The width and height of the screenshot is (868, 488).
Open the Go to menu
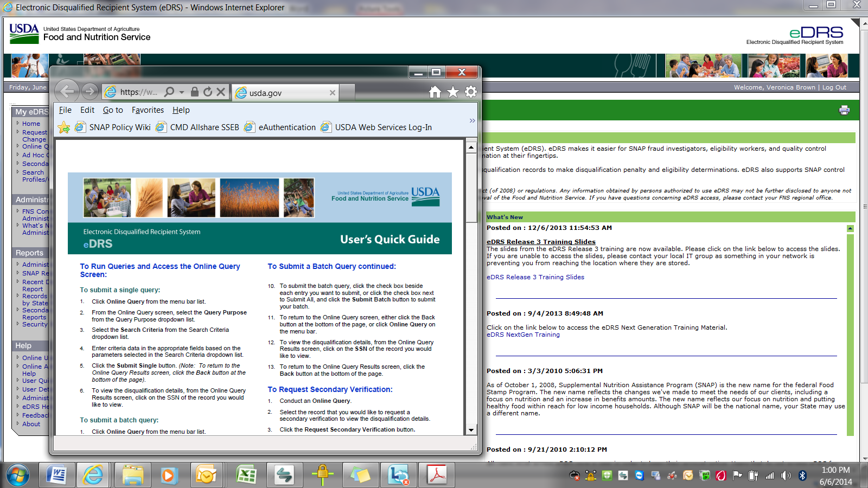113,110
